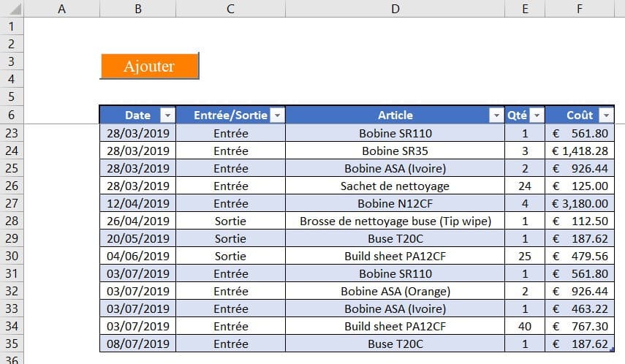Select the 04/06/2019 date cell
This screenshot has height=364, width=625.
[137, 257]
